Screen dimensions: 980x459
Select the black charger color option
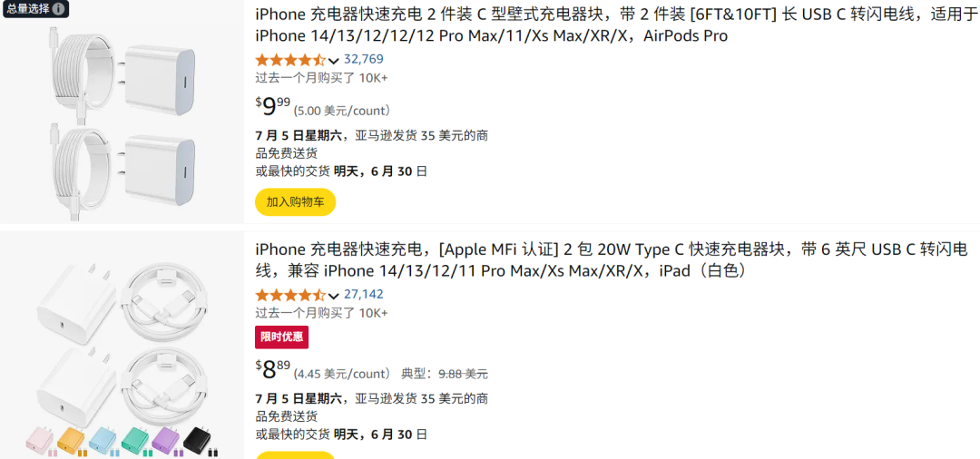(198, 442)
